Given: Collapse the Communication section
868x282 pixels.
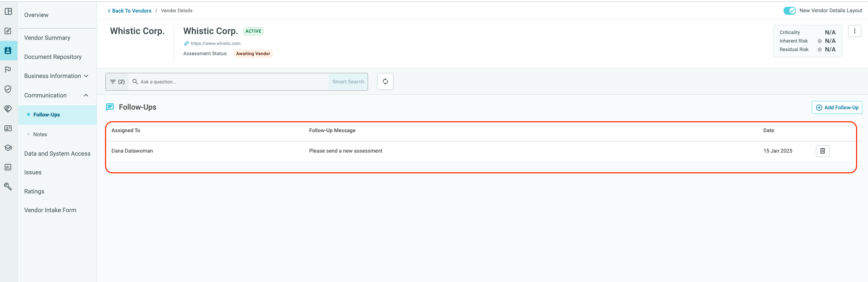Looking at the screenshot, I should click(x=57, y=95).
